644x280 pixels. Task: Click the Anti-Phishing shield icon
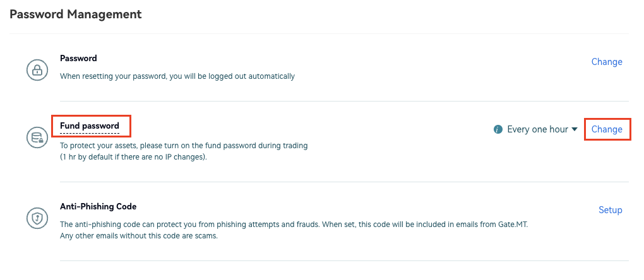click(37, 218)
